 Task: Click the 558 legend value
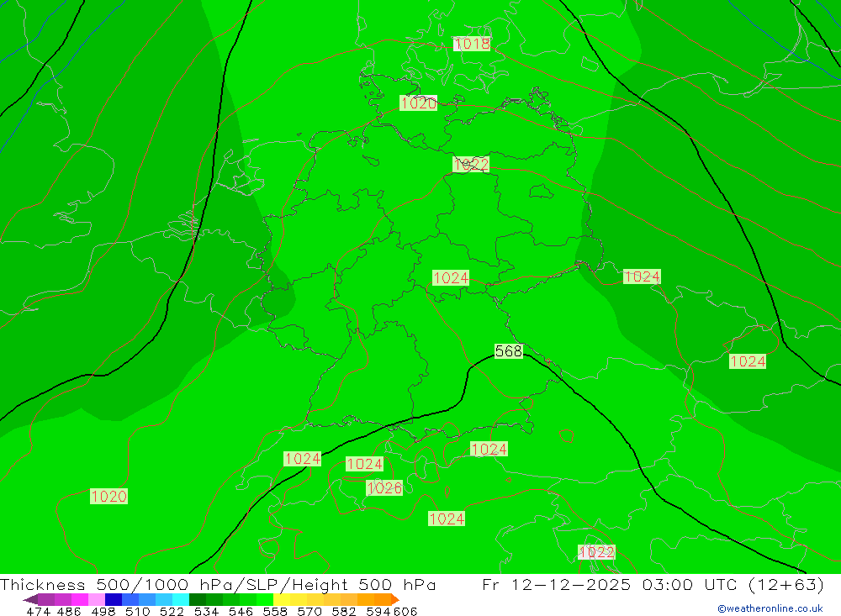point(275,611)
